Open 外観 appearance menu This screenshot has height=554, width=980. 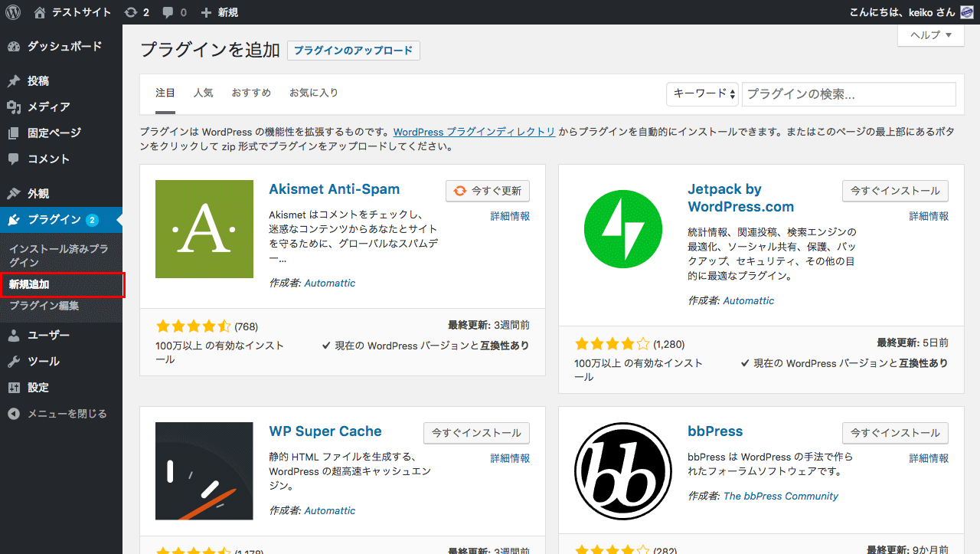click(x=61, y=193)
